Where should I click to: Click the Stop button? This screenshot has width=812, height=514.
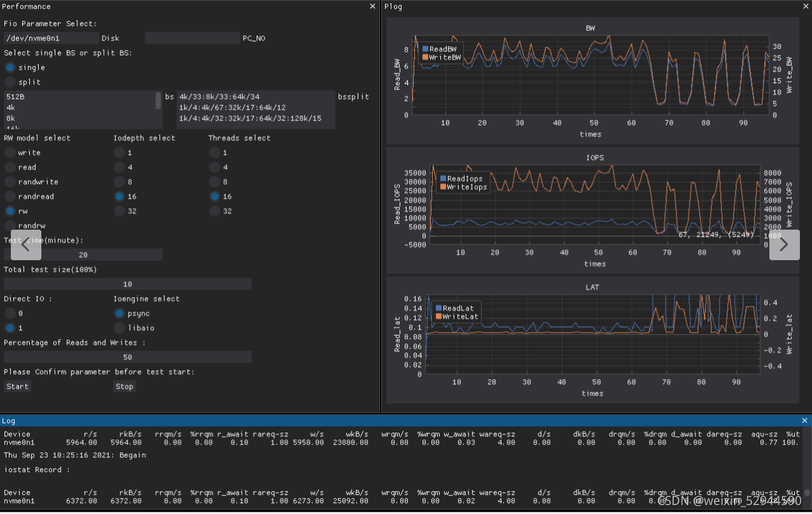[125, 387]
